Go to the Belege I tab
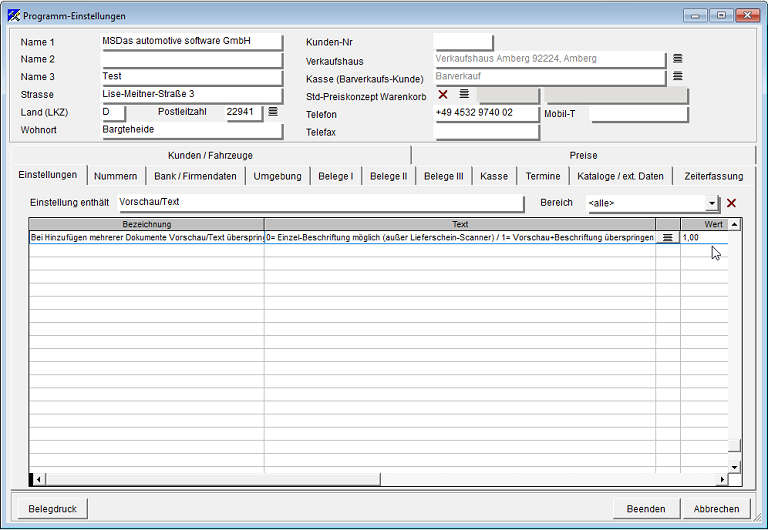Screen dimensions: 768x530 [x=336, y=176]
